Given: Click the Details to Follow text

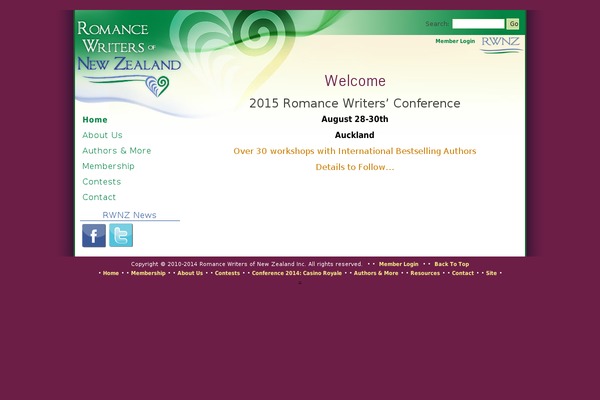Looking at the screenshot, I should click(x=355, y=167).
